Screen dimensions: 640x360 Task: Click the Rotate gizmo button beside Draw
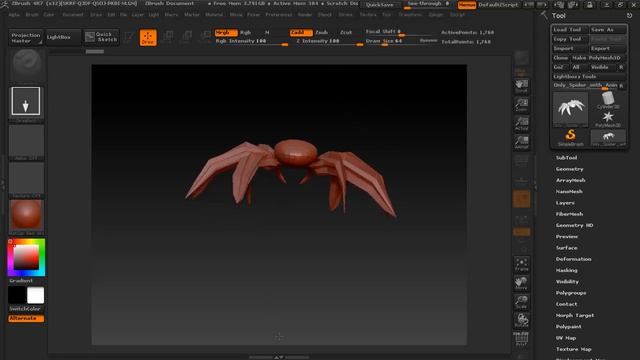[x=205, y=37]
